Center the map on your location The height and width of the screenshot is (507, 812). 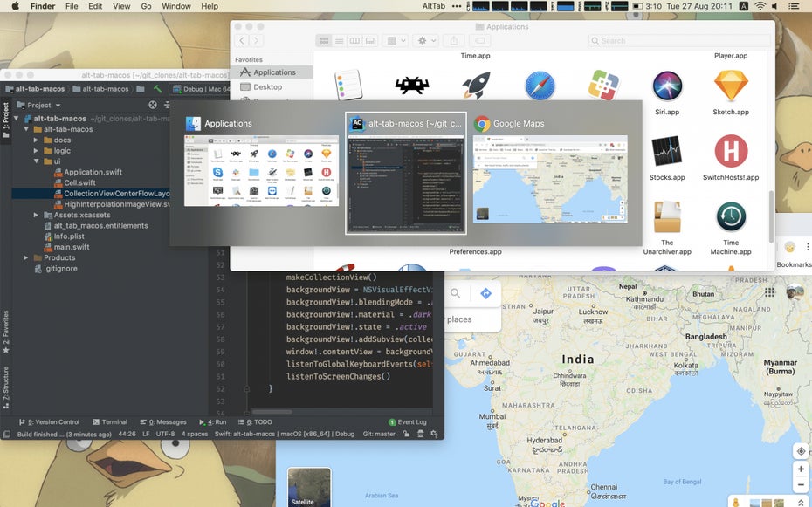click(800, 451)
